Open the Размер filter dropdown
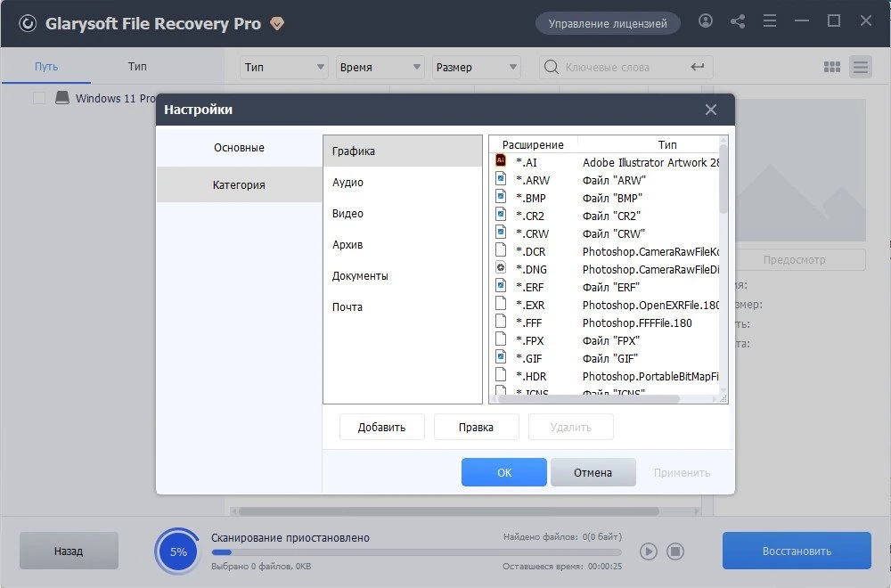The height and width of the screenshot is (588, 891). (476, 67)
